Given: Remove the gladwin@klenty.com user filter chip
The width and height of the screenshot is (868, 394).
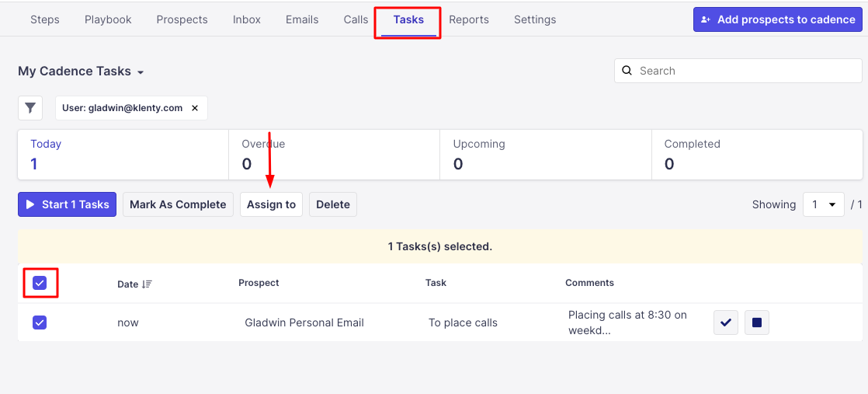Looking at the screenshot, I should (x=195, y=108).
